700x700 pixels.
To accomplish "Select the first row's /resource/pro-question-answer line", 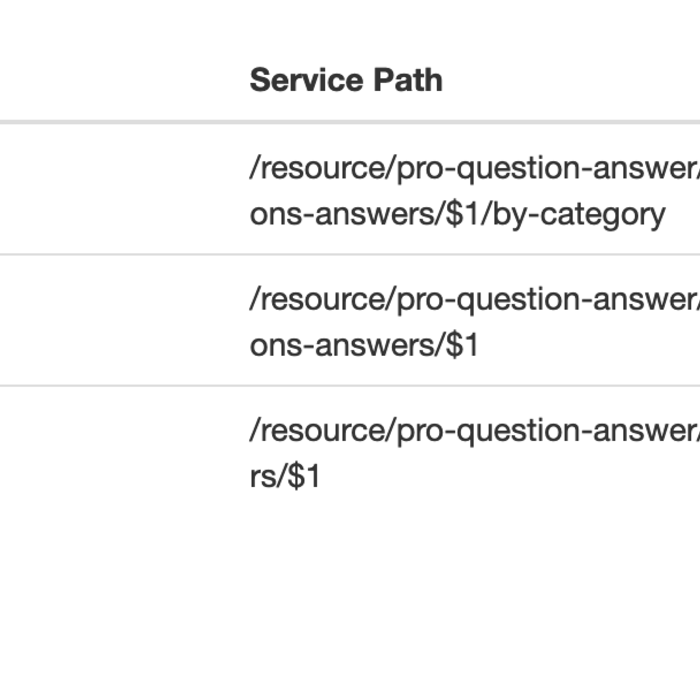I will point(475,168).
